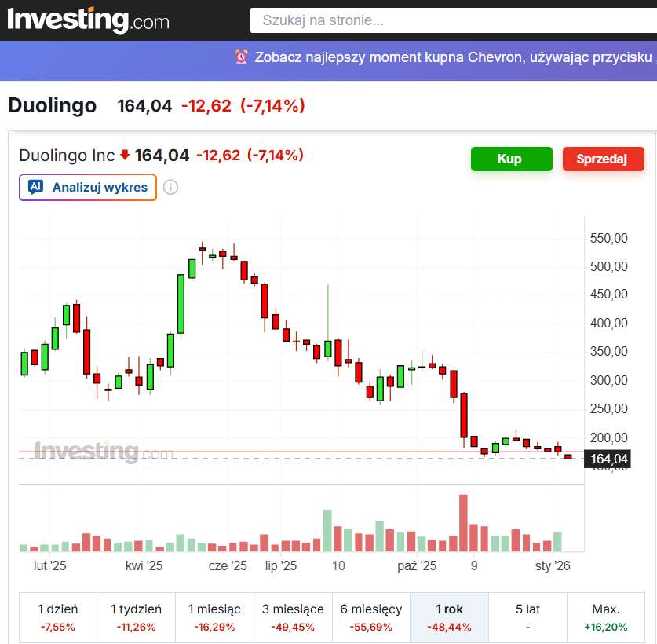Click the "sty '26" date axis label

553,566
